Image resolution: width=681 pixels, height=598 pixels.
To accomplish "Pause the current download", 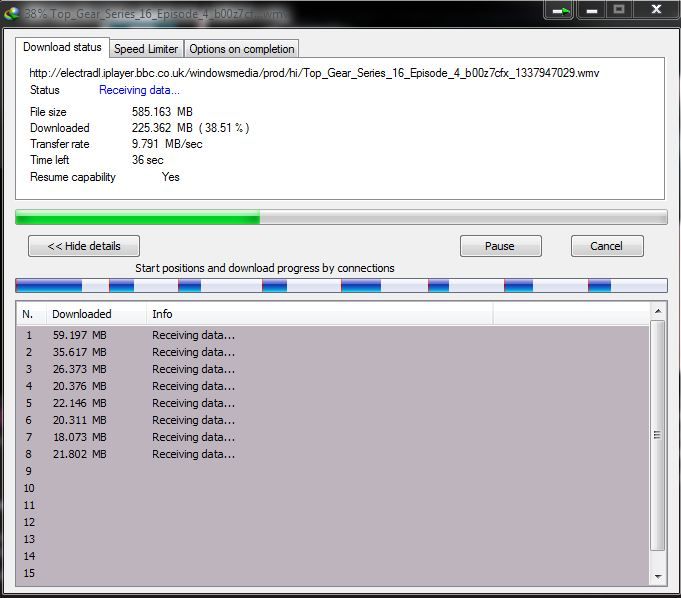I will pyautogui.click(x=500, y=246).
